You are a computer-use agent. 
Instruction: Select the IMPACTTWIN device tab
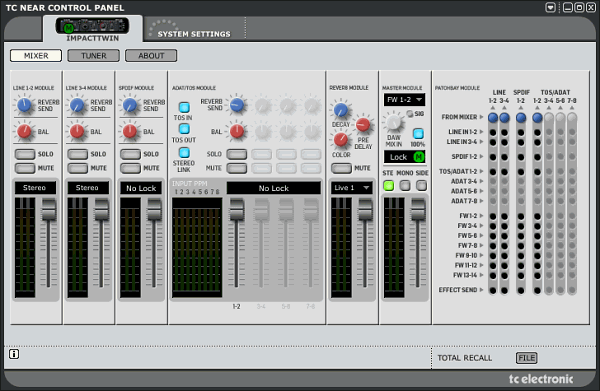pyautogui.click(x=93, y=29)
